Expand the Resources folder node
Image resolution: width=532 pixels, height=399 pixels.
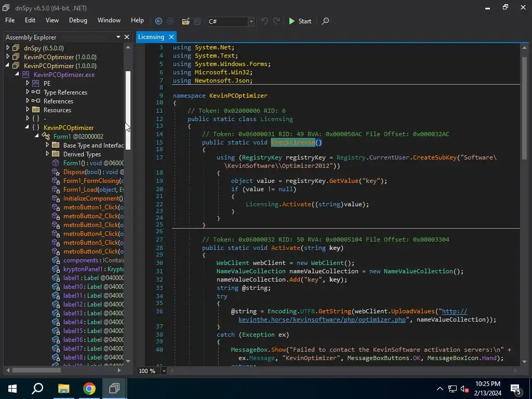[x=28, y=110]
